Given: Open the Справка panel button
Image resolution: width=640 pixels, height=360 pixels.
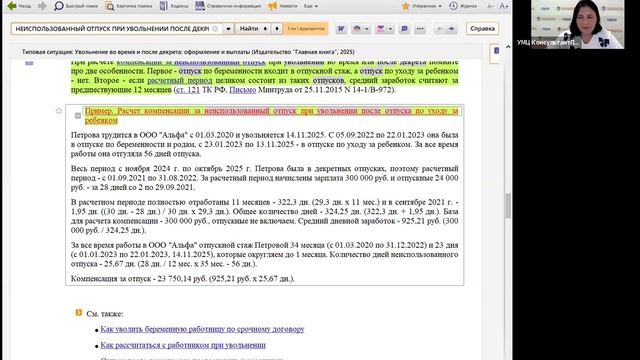Looking at the screenshot, I should [x=482, y=29].
